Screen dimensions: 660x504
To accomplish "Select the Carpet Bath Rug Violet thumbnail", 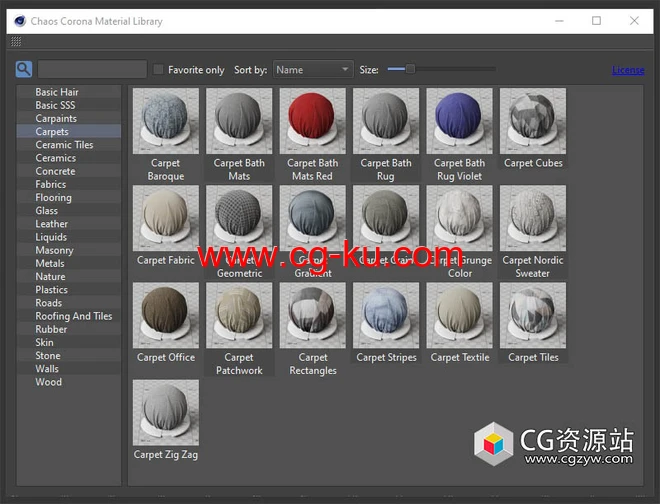I will tap(460, 121).
